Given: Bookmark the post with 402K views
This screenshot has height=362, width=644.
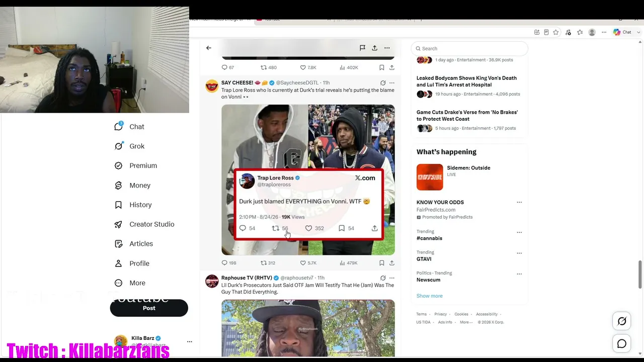Looking at the screenshot, I should (x=382, y=67).
